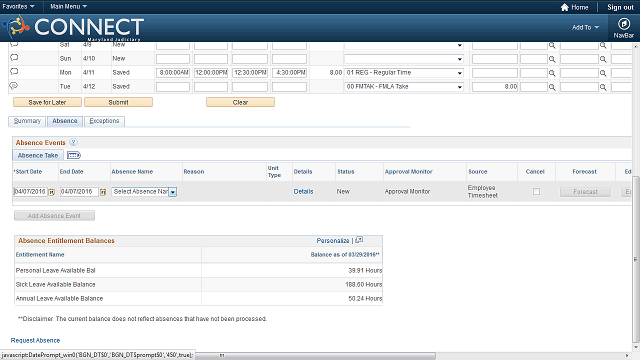Switch to the Exceptions tab
The image size is (640, 360).
(104, 121)
